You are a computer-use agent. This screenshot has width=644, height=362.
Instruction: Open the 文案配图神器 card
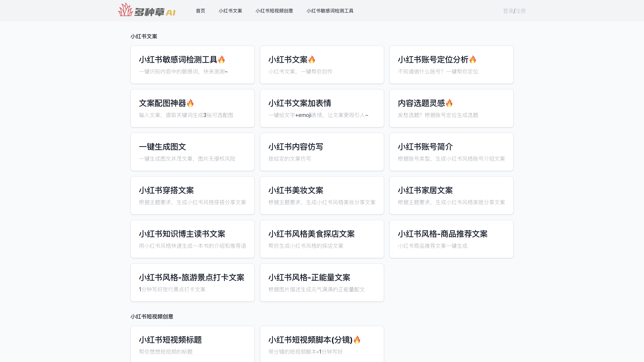[193, 108]
